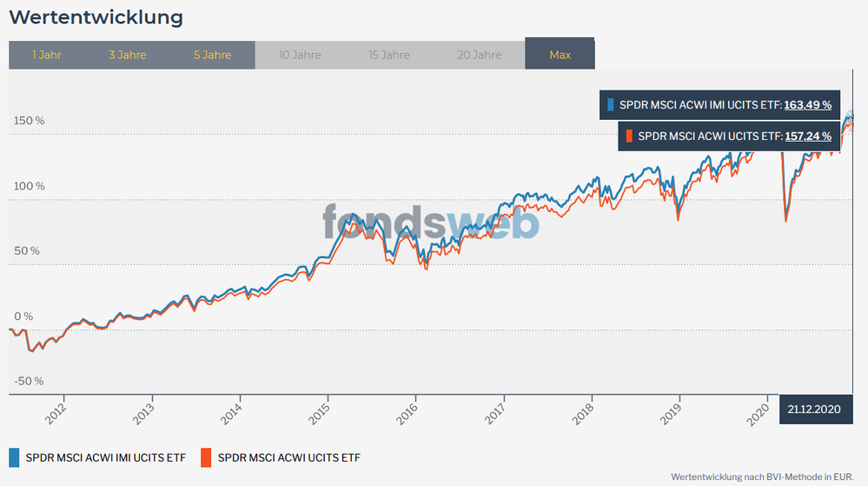Open the 163,49 % performance link

(807, 105)
